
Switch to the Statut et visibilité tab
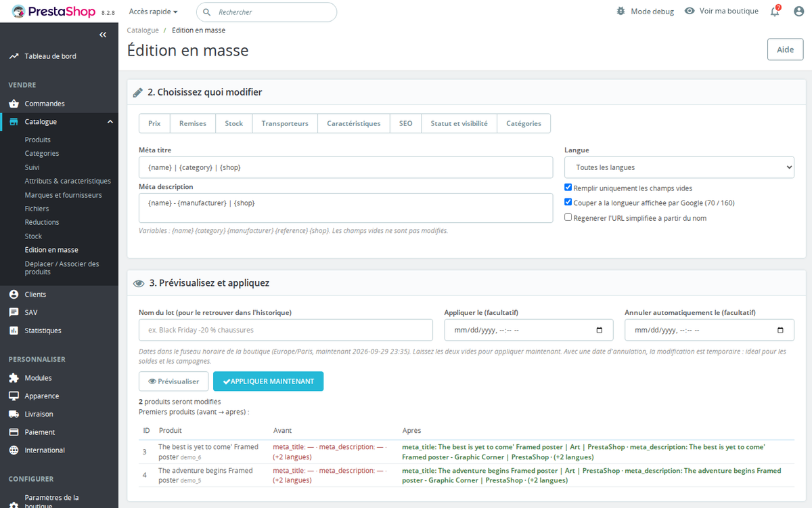[459, 123]
